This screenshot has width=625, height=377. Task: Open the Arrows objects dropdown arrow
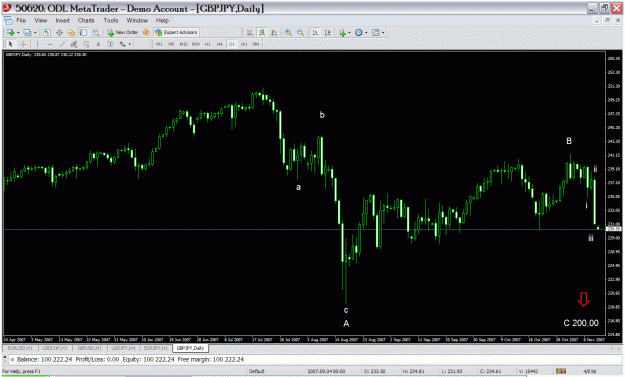pos(130,45)
